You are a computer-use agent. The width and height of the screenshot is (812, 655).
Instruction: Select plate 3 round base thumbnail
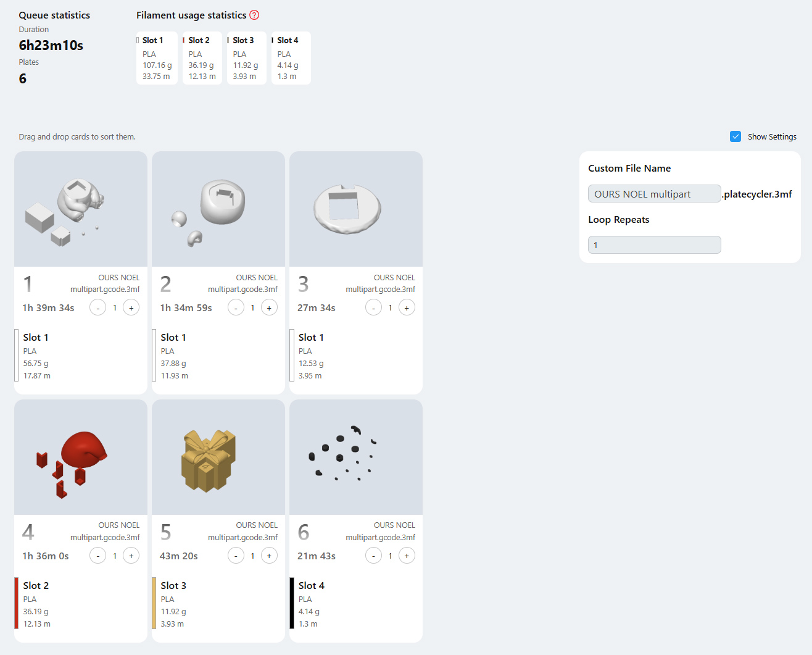click(356, 209)
